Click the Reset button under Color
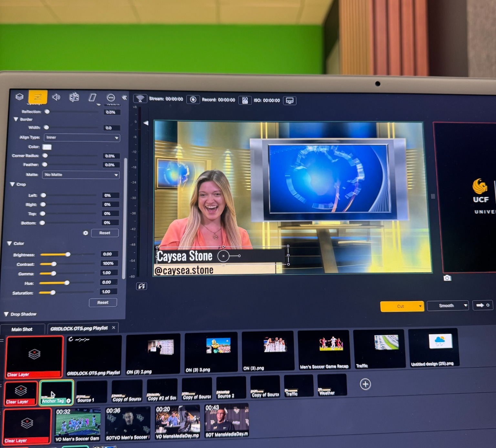This screenshot has height=448, width=496. [103, 302]
